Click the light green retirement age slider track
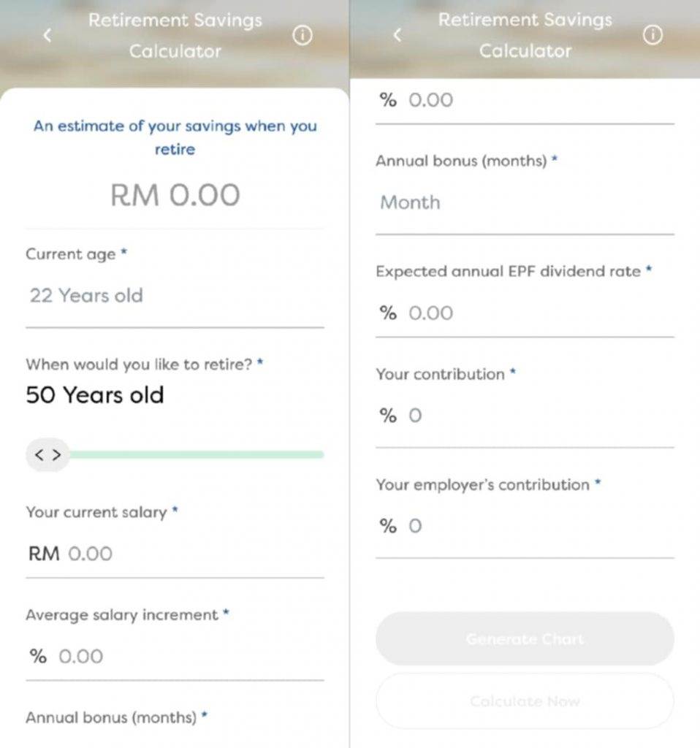The width and height of the screenshot is (700, 748). (x=197, y=454)
